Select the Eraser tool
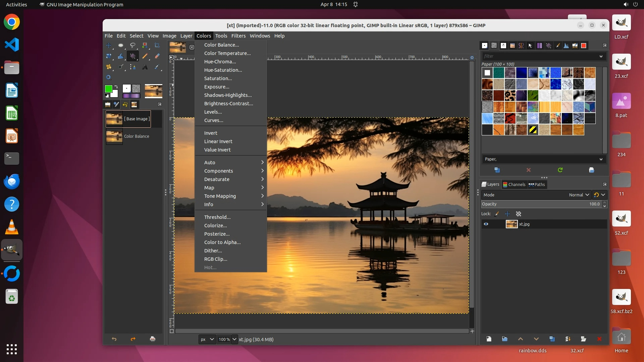 coord(157,56)
